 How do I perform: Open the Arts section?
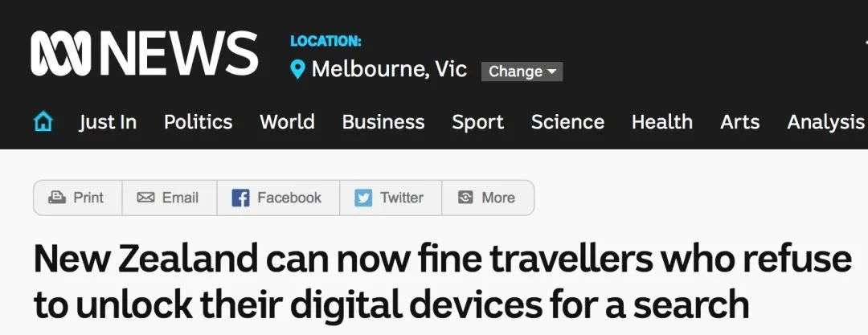pyautogui.click(x=739, y=122)
